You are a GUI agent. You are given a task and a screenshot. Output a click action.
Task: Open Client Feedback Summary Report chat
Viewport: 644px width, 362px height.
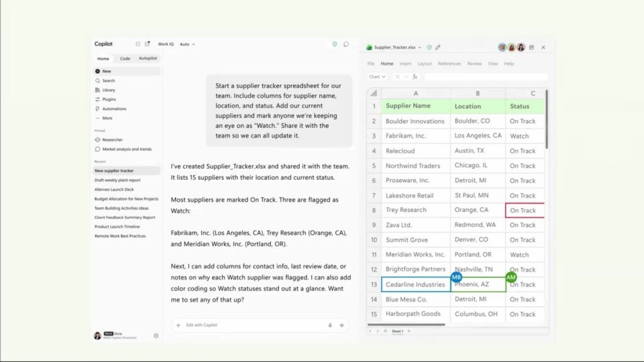[125, 217]
